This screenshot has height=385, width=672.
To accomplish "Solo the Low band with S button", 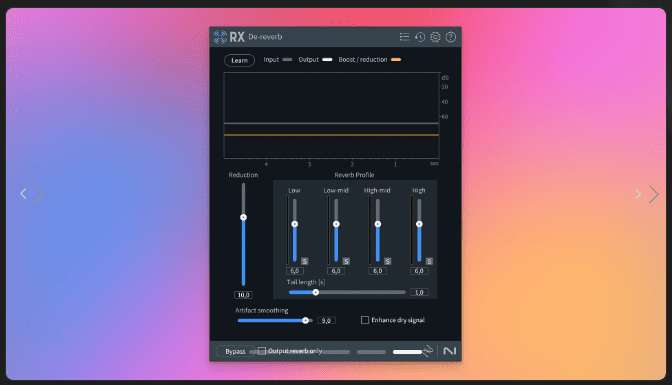I will coord(304,261).
